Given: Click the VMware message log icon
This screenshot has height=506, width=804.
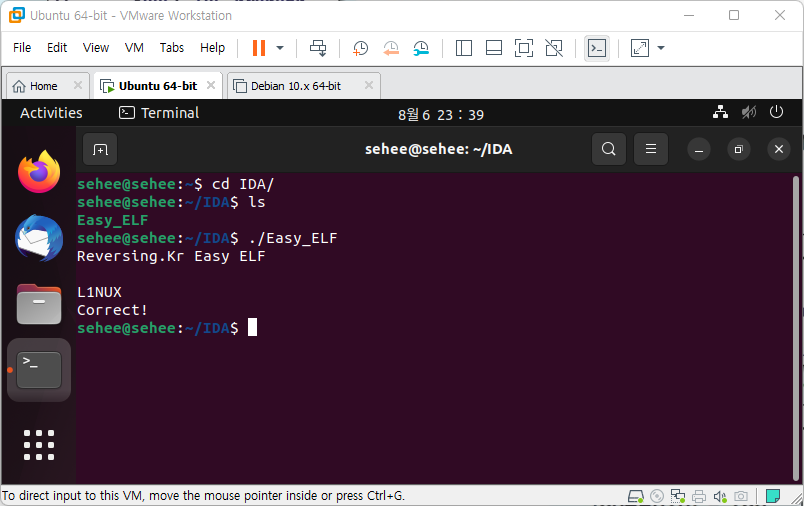Looking at the screenshot, I should click(x=773, y=496).
